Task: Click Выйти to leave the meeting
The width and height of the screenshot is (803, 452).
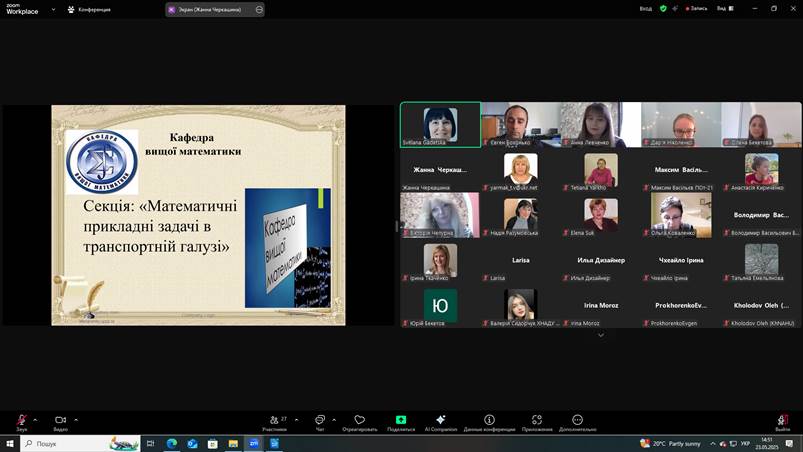Action: click(783, 421)
